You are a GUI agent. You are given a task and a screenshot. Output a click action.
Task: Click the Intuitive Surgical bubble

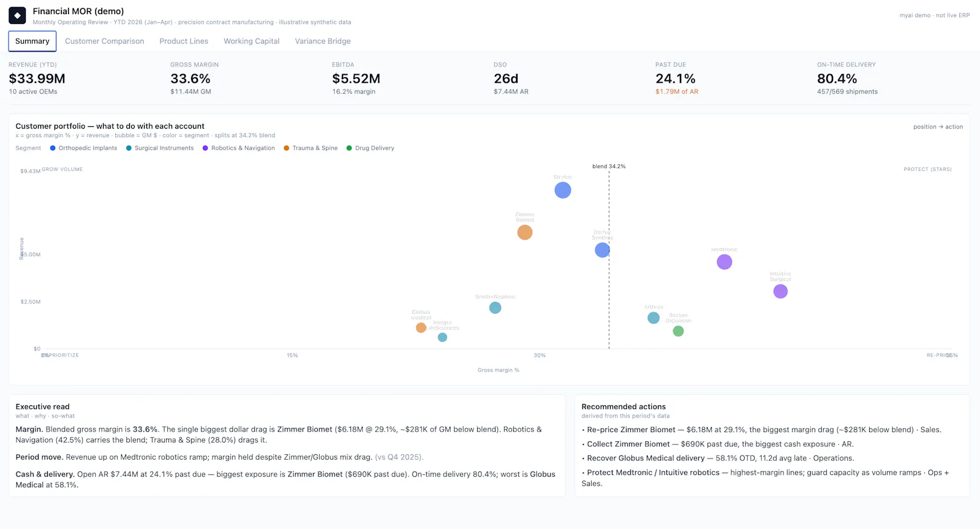coord(780,291)
